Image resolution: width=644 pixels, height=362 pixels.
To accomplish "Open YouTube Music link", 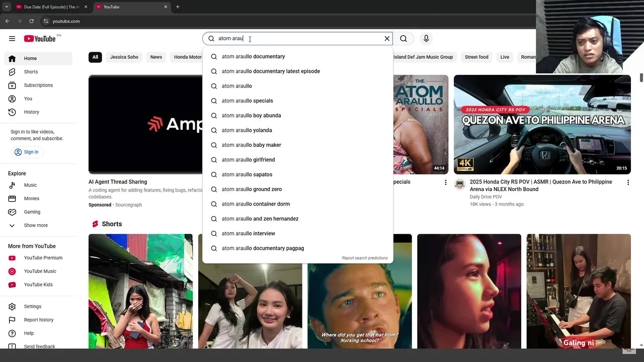I will [x=38, y=271].
